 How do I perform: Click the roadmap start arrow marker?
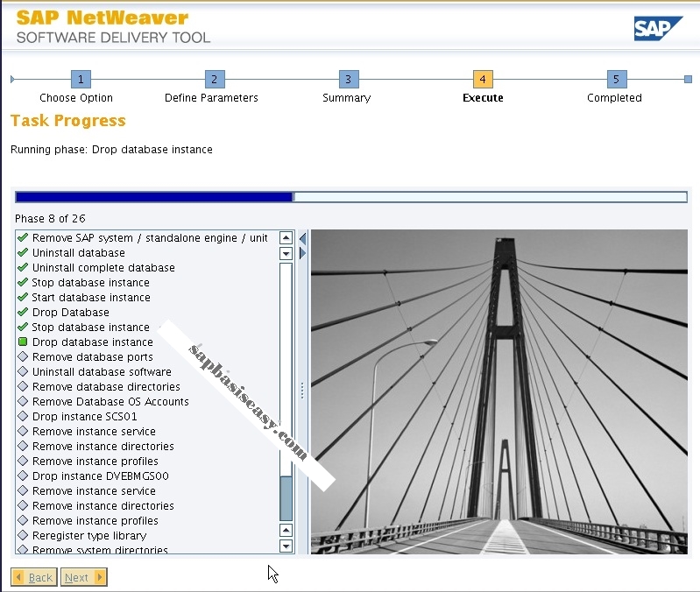[x=12, y=80]
